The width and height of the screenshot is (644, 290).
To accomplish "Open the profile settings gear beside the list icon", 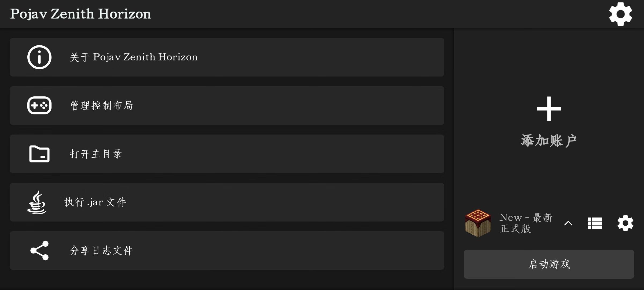I will click(625, 223).
